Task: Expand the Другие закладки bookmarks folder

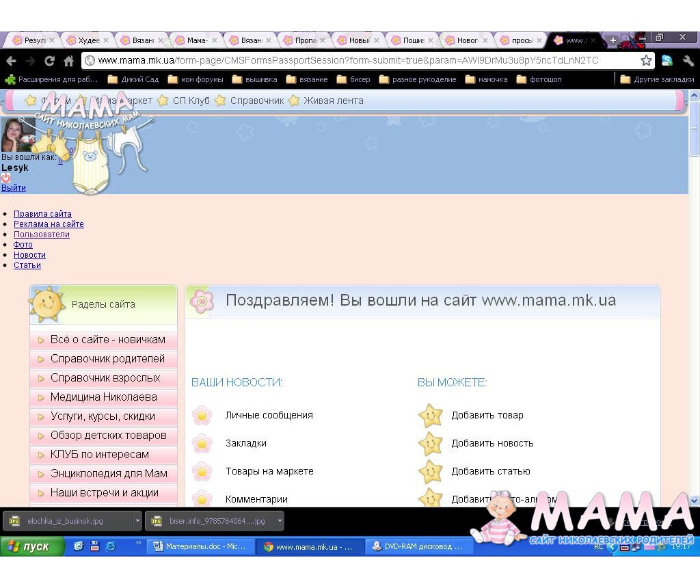Action: pos(656,79)
